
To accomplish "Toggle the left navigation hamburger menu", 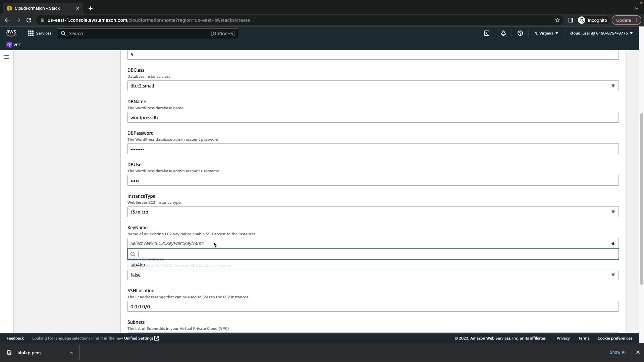I will [6, 57].
